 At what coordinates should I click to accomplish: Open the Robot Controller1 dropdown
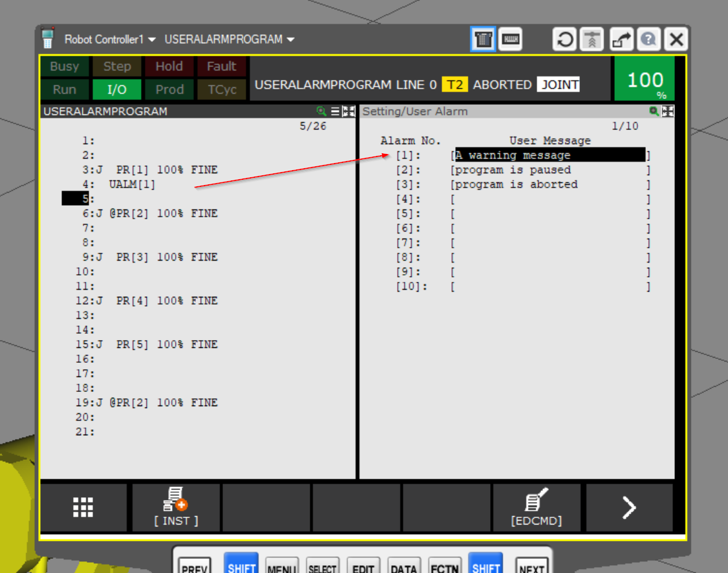(110, 39)
